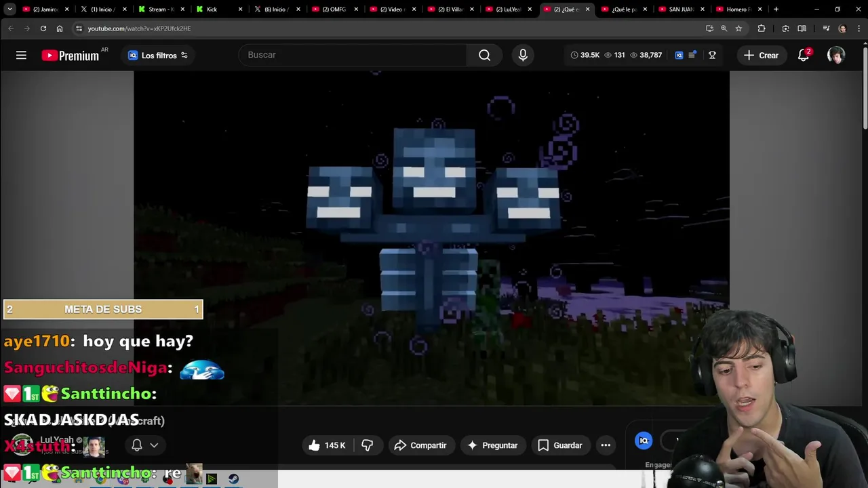
Task: Click the trophy icon in header
Action: [712, 55]
